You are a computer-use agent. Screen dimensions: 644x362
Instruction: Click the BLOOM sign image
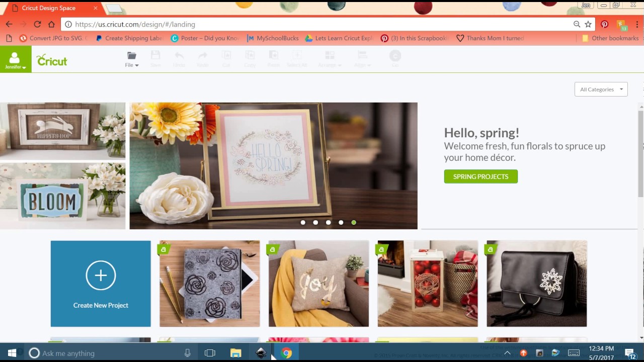pyautogui.click(x=62, y=196)
